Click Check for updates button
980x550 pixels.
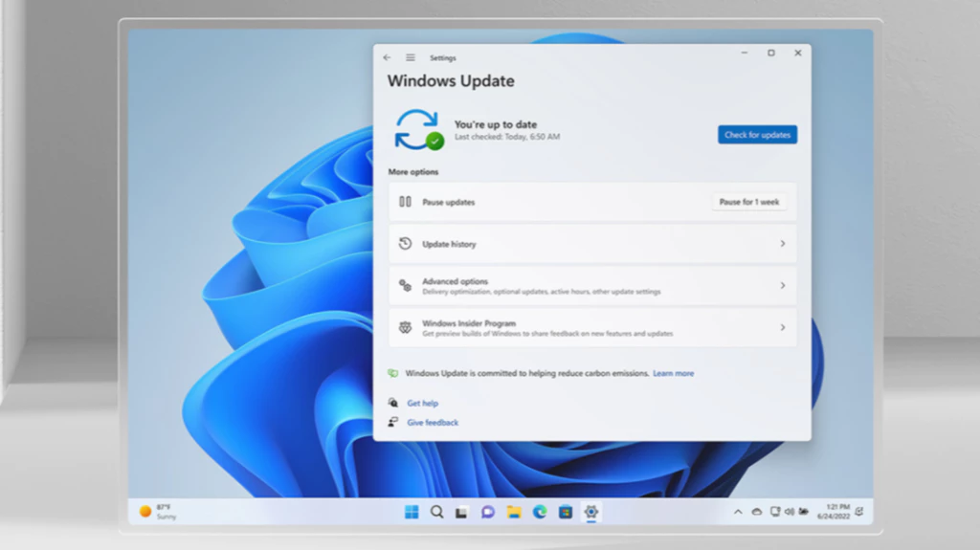pyautogui.click(x=757, y=134)
